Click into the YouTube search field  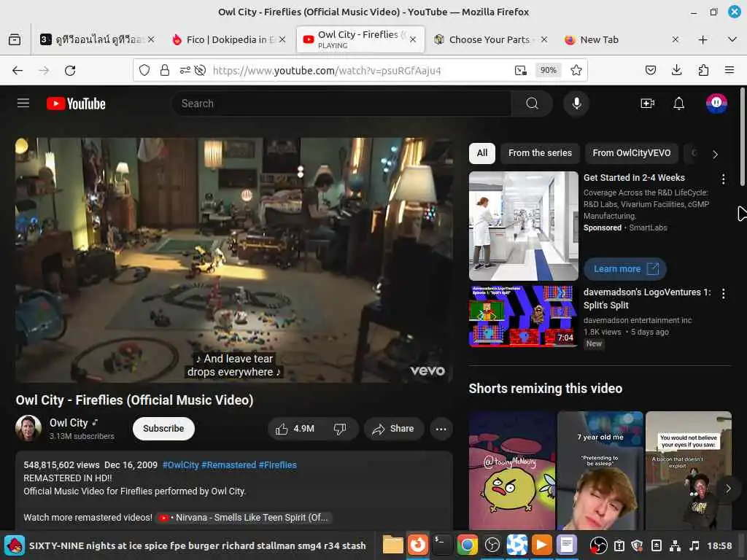(x=341, y=104)
